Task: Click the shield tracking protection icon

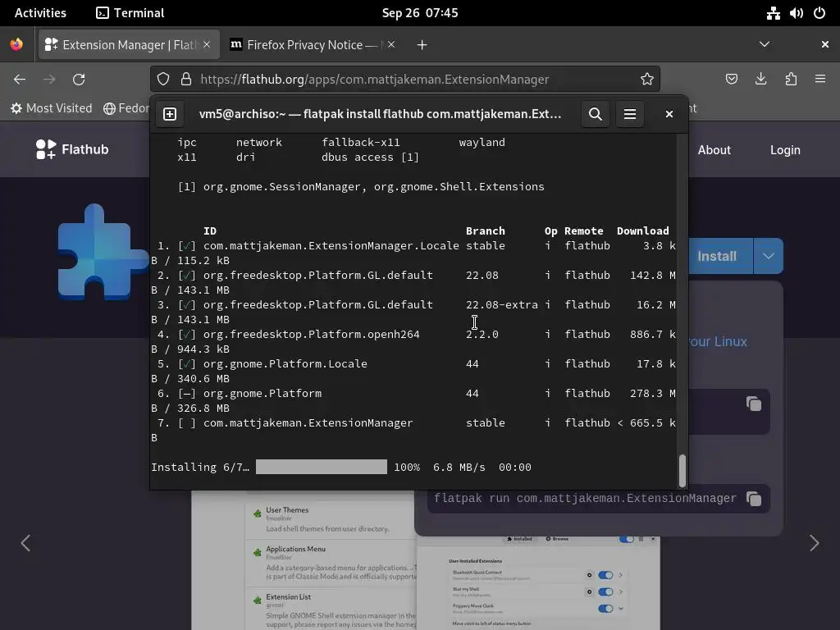Action: [163, 80]
